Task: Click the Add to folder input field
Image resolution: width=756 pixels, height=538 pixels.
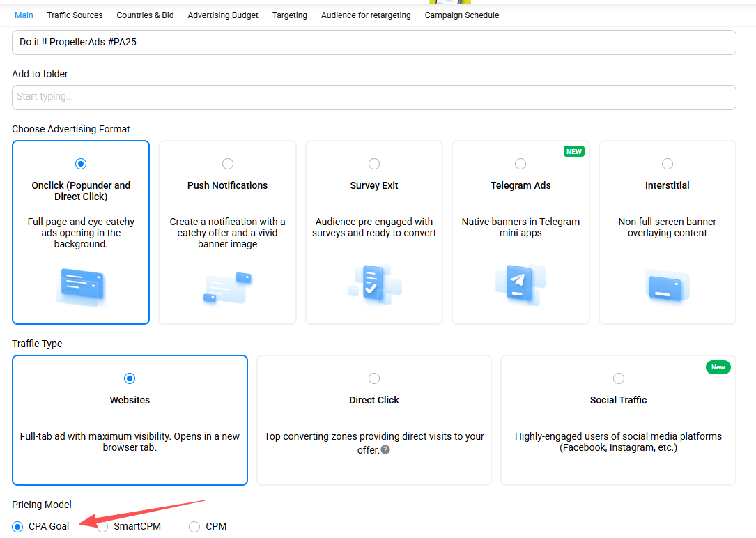Action: tap(373, 98)
